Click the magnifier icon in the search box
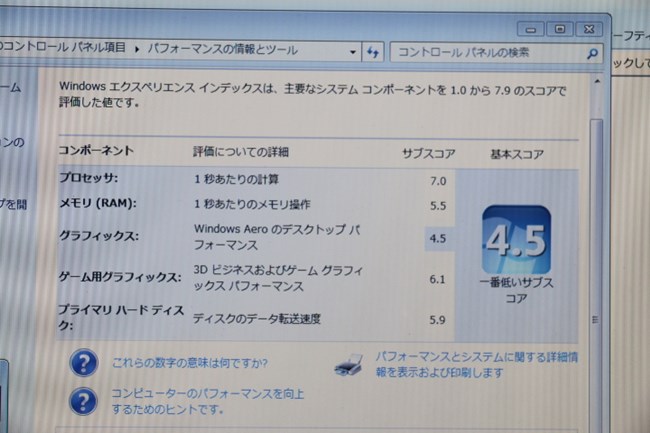This screenshot has height=433, width=650. click(x=592, y=53)
